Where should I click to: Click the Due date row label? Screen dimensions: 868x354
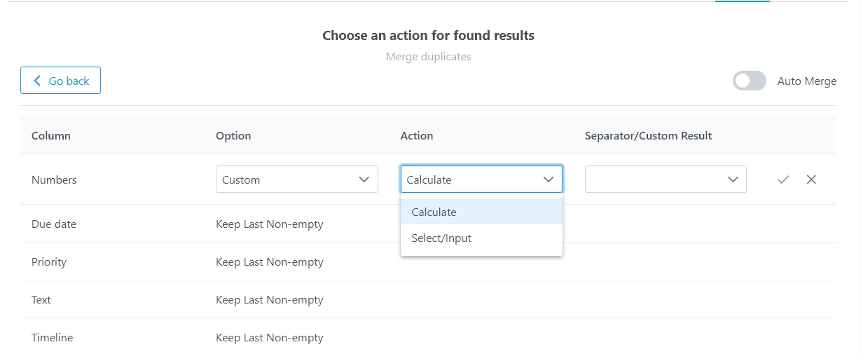pyautogui.click(x=54, y=224)
